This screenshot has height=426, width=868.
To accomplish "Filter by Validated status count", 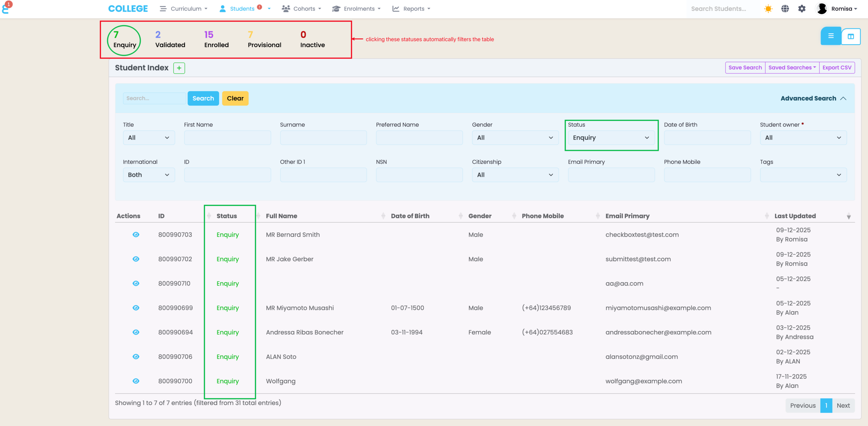I will (x=170, y=40).
